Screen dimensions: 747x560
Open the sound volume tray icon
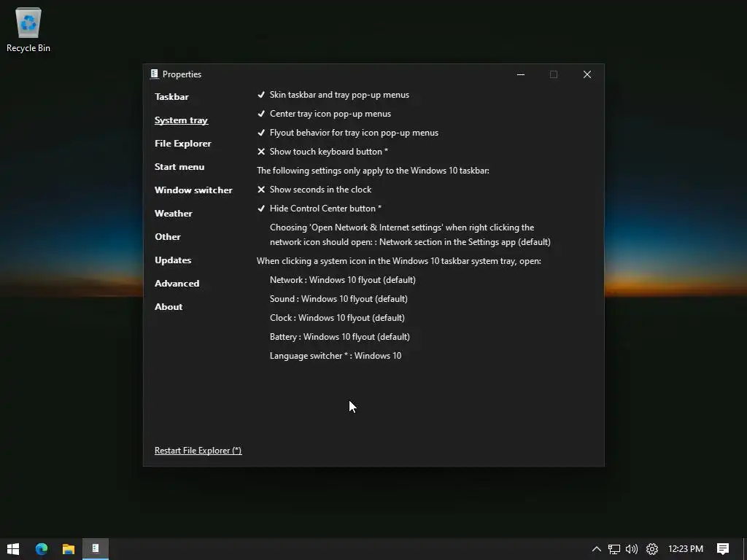point(632,549)
